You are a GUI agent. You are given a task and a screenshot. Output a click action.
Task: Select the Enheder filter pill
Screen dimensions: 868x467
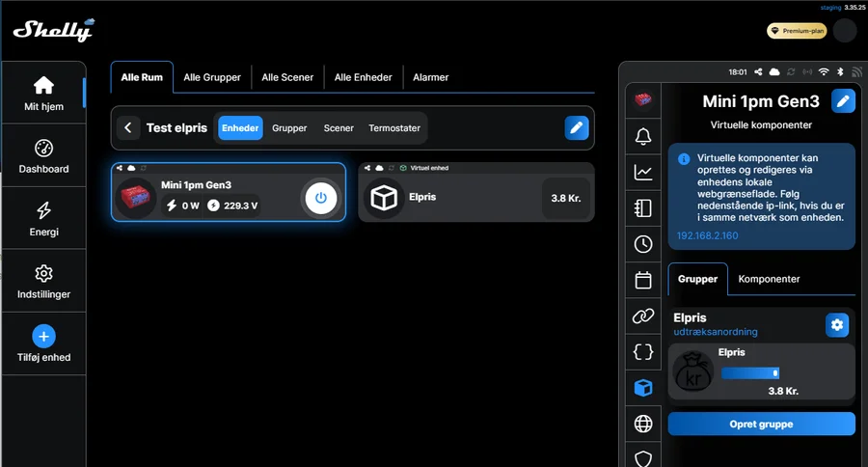pyautogui.click(x=240, y=128)
